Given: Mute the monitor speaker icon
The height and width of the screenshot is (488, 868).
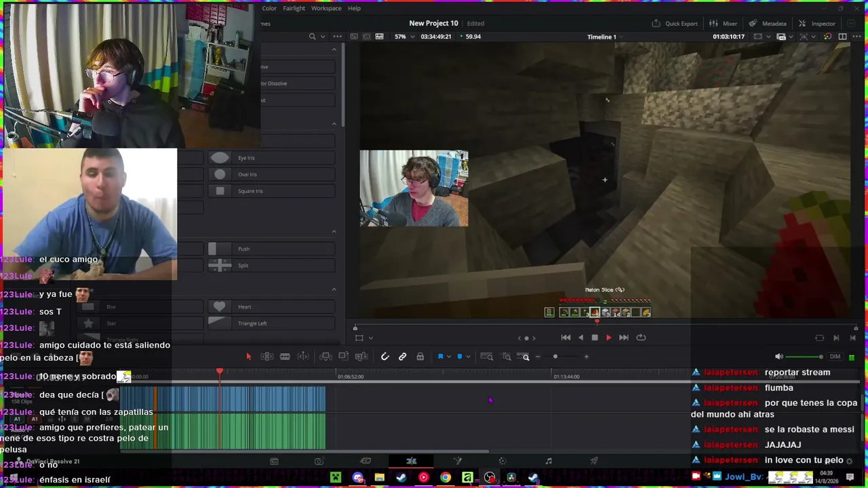Looking at the screenshot, I should point(778,357).
